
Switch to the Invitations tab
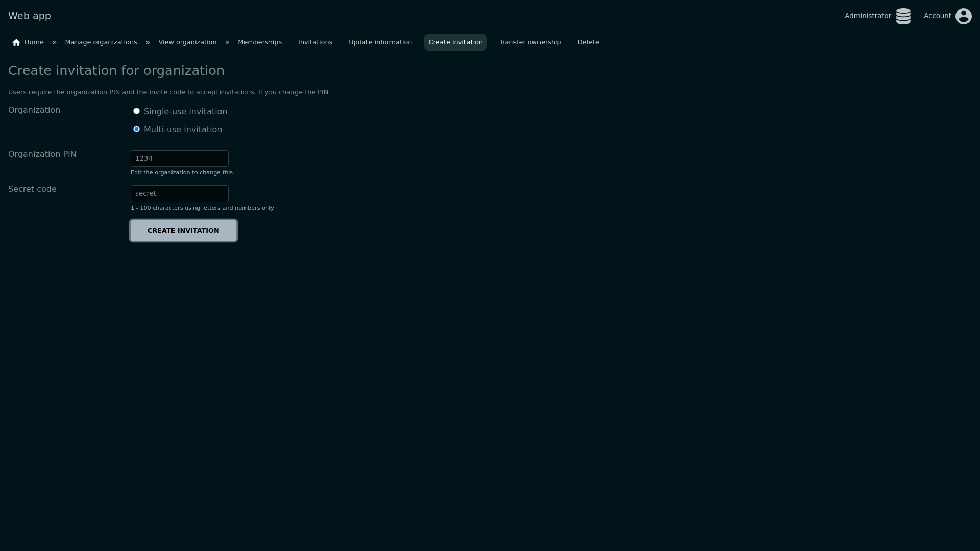315,42
